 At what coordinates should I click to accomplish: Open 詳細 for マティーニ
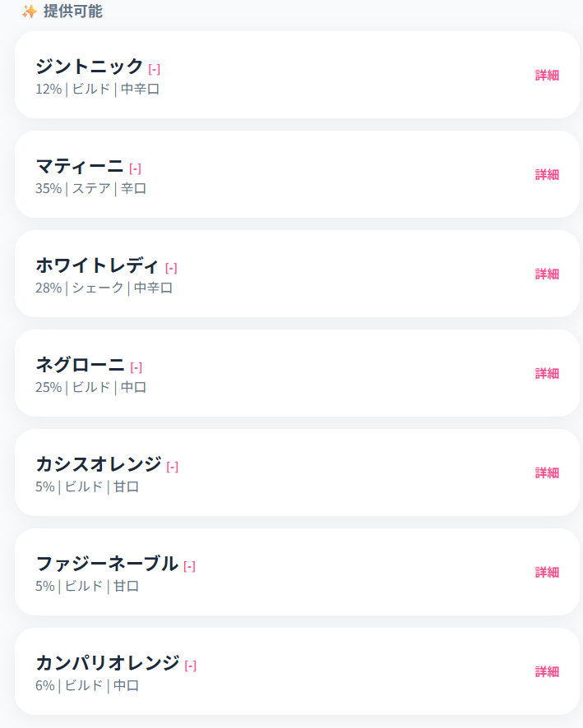click(x=548, y=174)
